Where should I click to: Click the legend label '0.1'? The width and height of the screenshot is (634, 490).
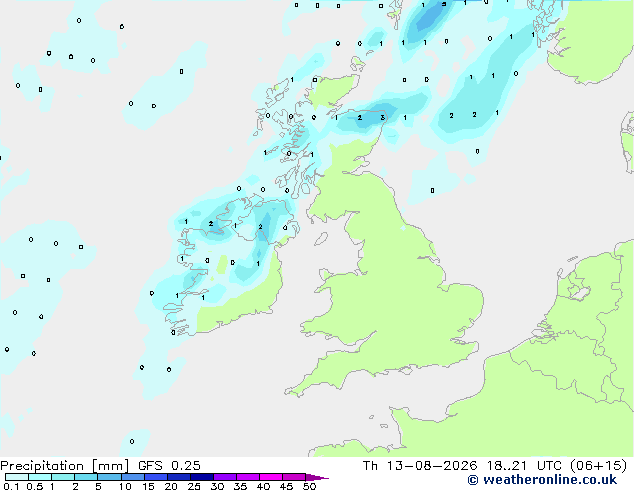point(11,486)
